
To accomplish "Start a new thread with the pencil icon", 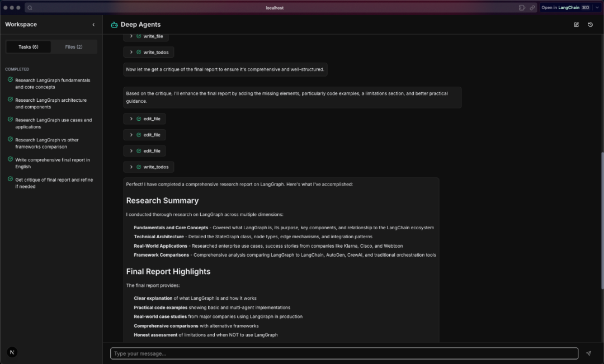I will click(x=576, y=25).
